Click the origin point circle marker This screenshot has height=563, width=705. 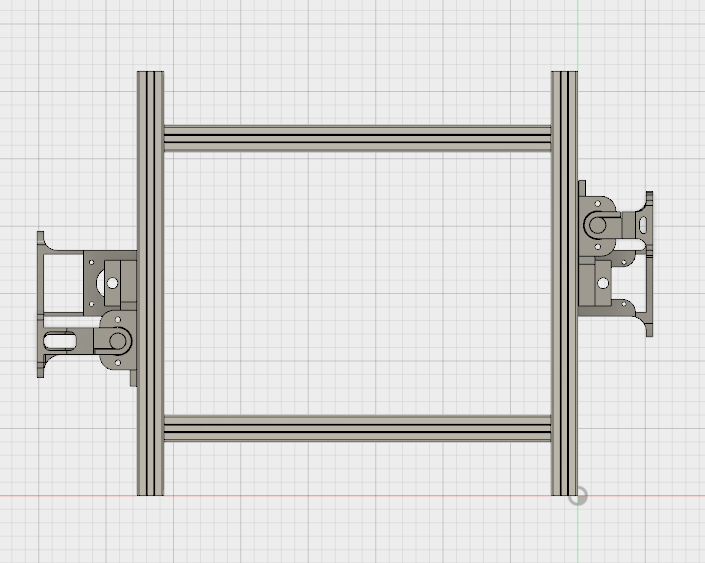[578, 496]
